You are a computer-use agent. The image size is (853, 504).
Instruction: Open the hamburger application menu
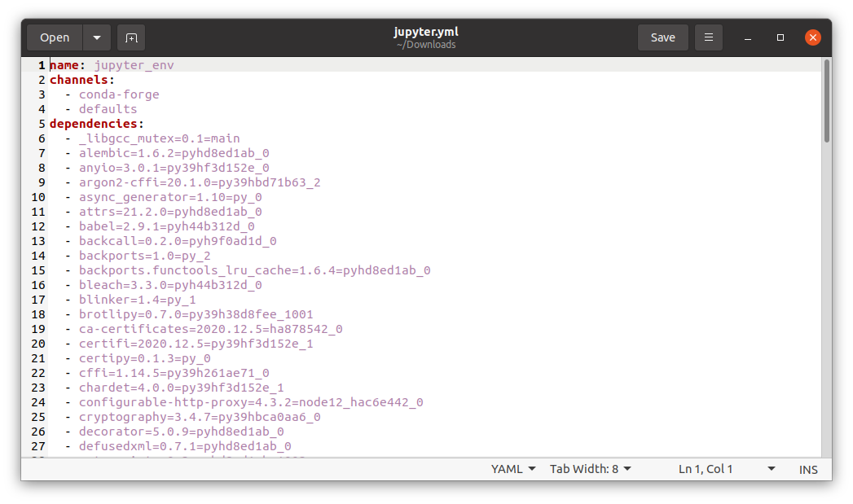(x=708, y=37)
